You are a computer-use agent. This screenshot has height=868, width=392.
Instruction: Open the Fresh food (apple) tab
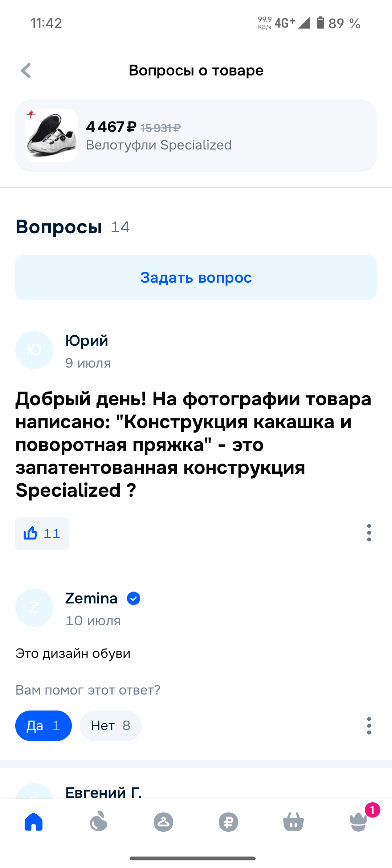(x=98, y=822)
